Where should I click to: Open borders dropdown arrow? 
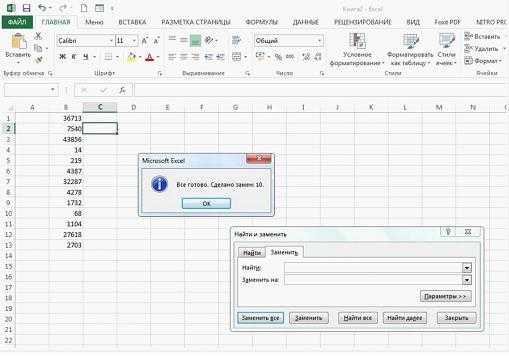tap(117, 57)
